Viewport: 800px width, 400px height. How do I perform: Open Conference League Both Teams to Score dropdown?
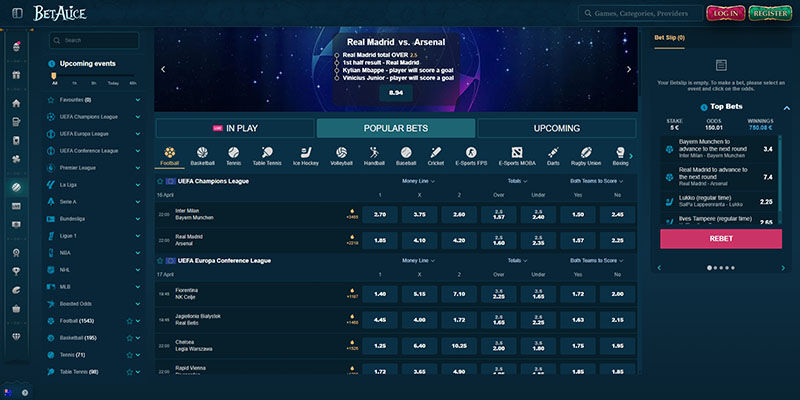click(596, 261)
